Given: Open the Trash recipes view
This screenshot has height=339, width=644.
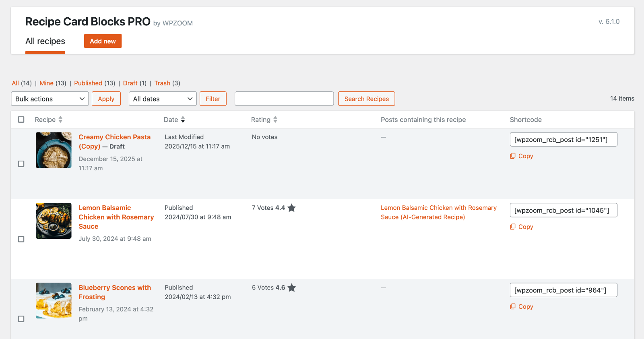Looking at the screenshot, I should pos(162,83).
